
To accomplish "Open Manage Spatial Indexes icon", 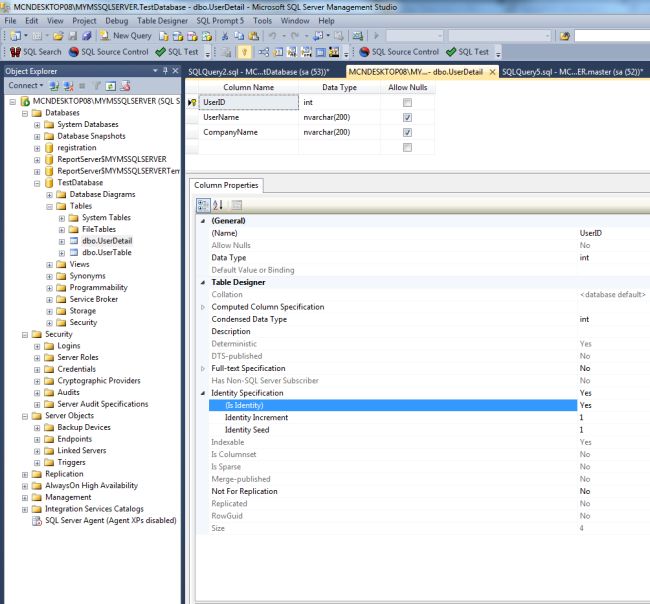I will click(334, 52).
